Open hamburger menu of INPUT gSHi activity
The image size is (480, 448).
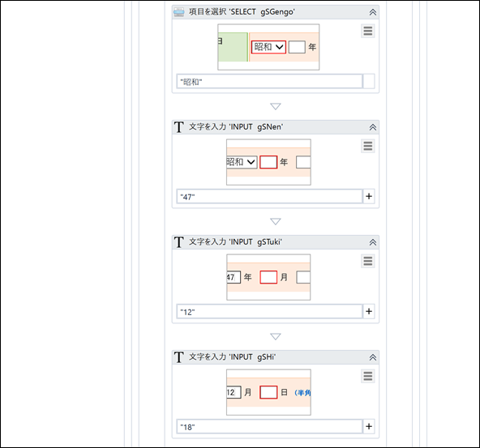point(367,376)
